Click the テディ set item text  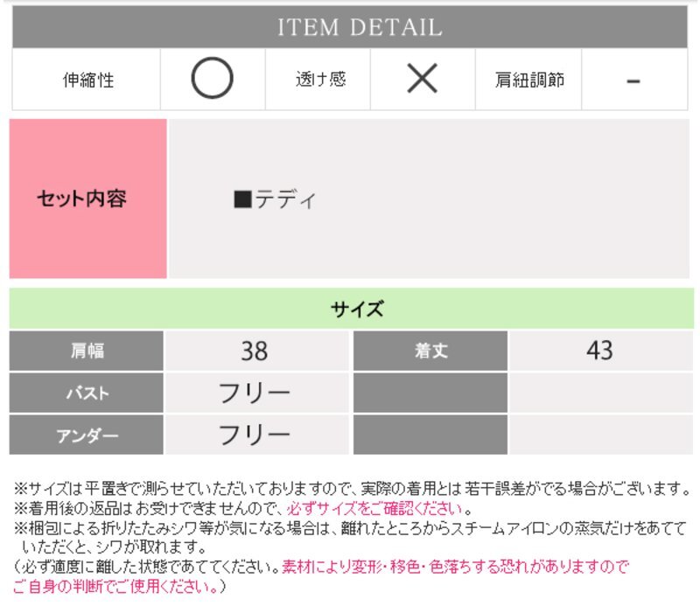point(285,199)
